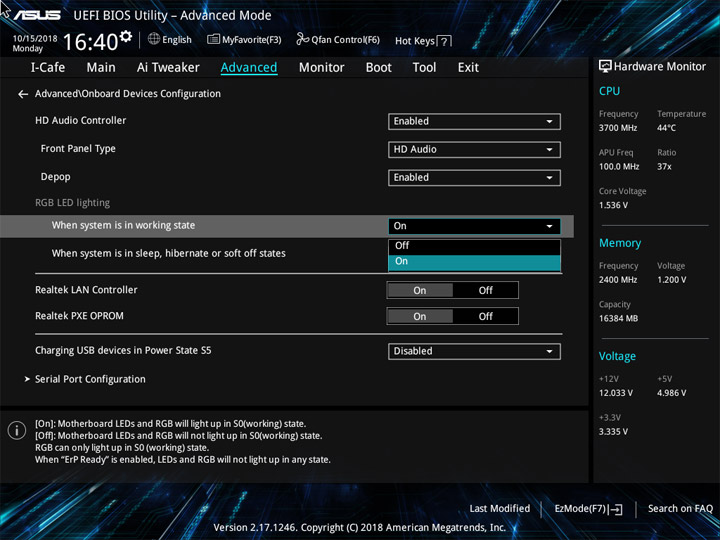The image size is (720, 540).
Task: Go to the Exit tab
Action: coord(468,68)
